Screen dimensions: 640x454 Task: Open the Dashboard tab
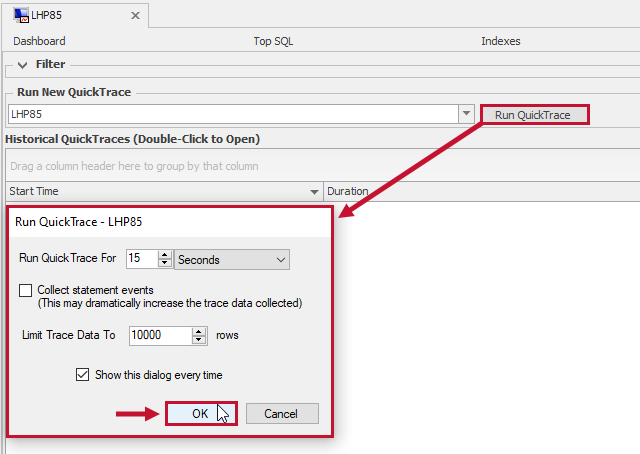click(x=39, y=41)
